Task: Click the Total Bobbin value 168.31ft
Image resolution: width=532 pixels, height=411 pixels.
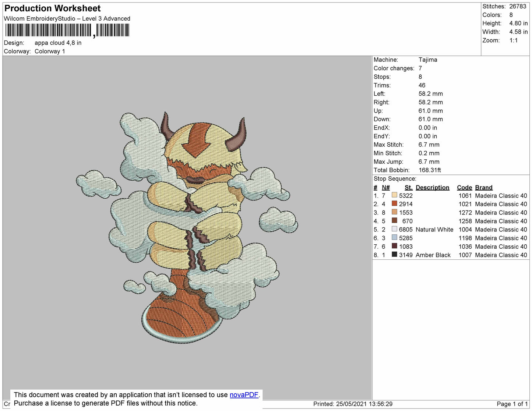Action: [430, 170]
